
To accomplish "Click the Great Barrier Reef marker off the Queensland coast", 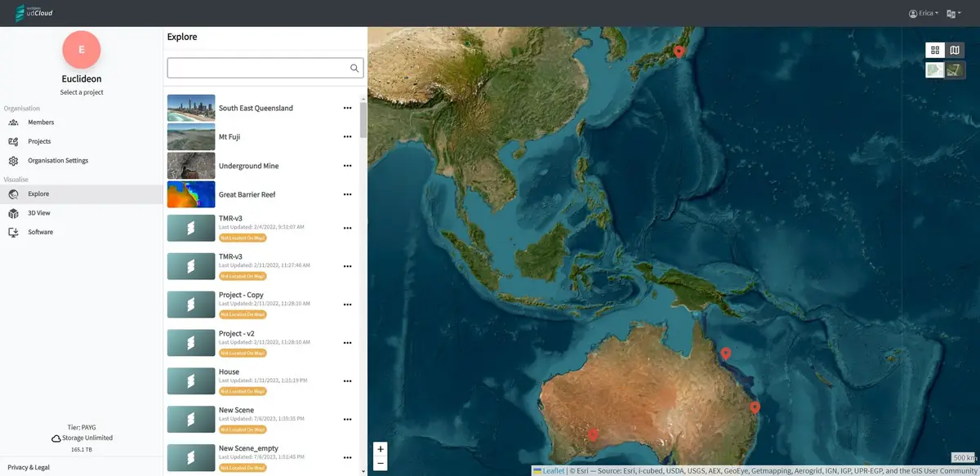I will click(725, 354).
